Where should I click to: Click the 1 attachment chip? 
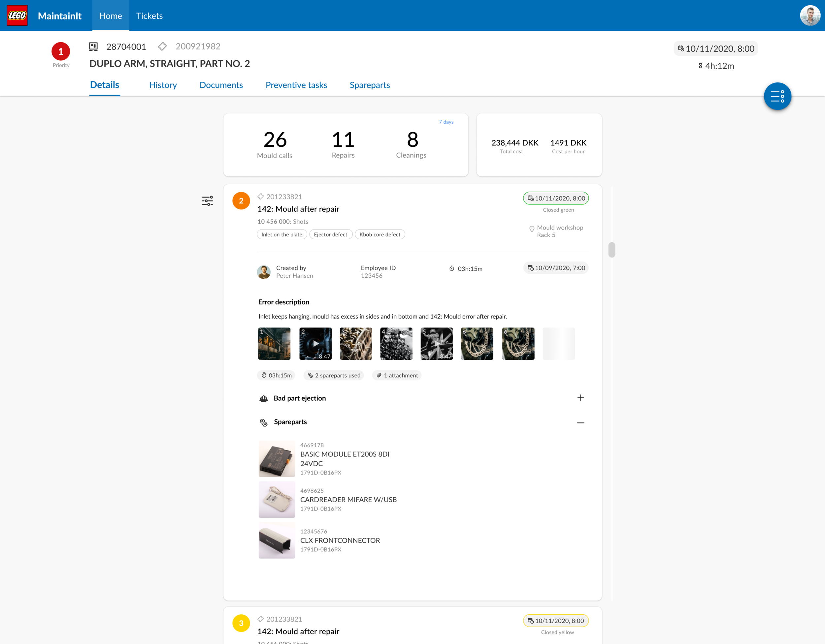coord(397,375)
